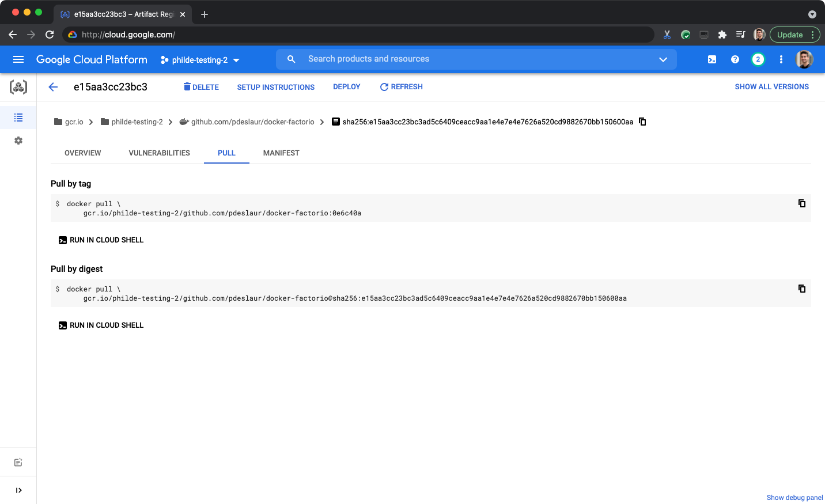Switch to the Overview tab
Image resolution: width=825 pixels, height=504 pixels.
[x=83, y=153]
